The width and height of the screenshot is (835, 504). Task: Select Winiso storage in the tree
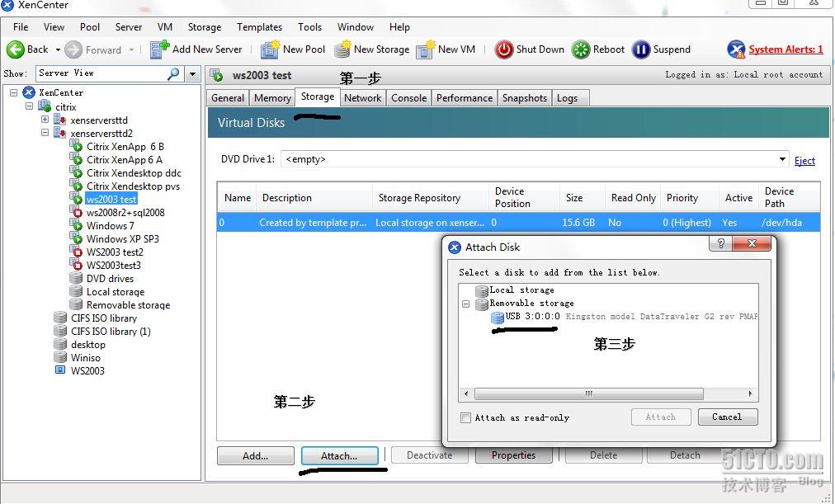coord(86,357)
